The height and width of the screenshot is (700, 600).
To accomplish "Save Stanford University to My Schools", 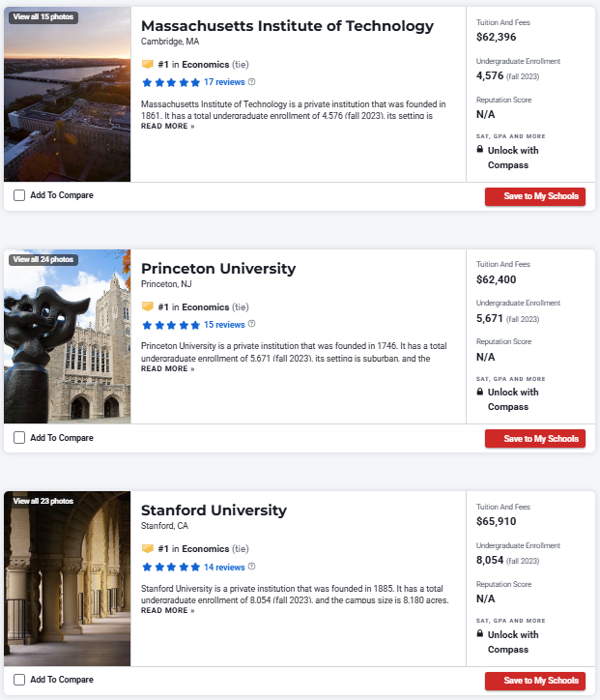I will 535,681.
